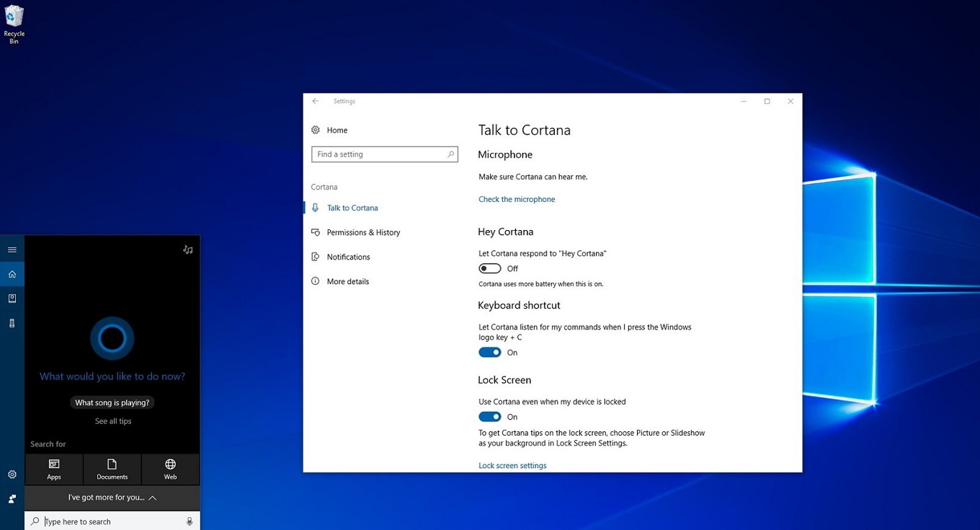Viewport: 980px width, 530px height.
Task: Click the Cortana circle logo
Action: point(112,337)
